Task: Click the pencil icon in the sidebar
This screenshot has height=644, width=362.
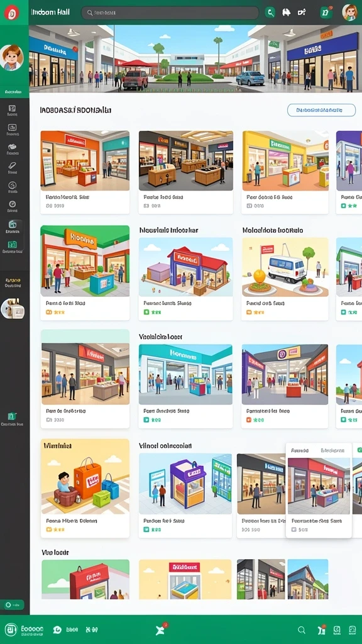Action: (x=13, y=165)
